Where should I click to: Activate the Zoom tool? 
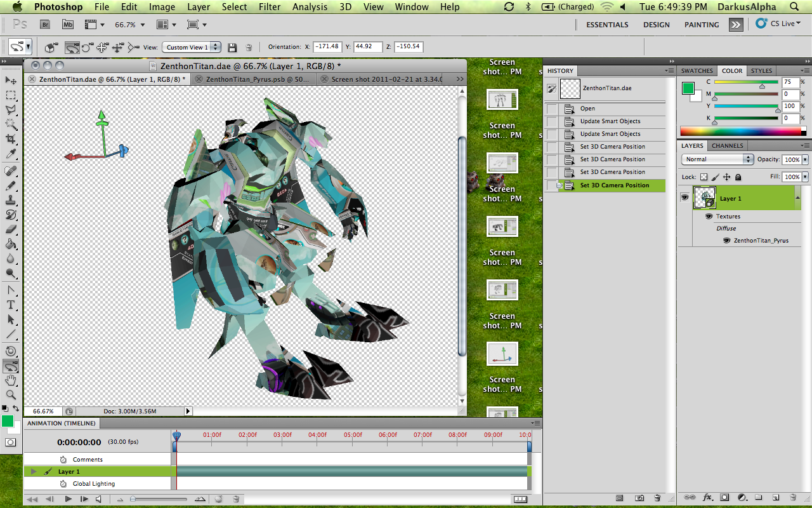pyautogui.click(x=11, y=395)
